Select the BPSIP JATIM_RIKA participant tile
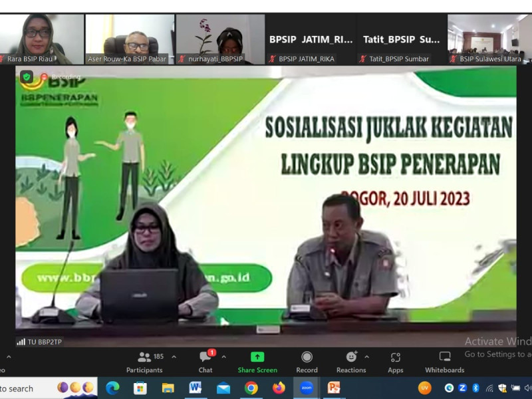The width and height of the screenshot is (532, 399). 311,39
